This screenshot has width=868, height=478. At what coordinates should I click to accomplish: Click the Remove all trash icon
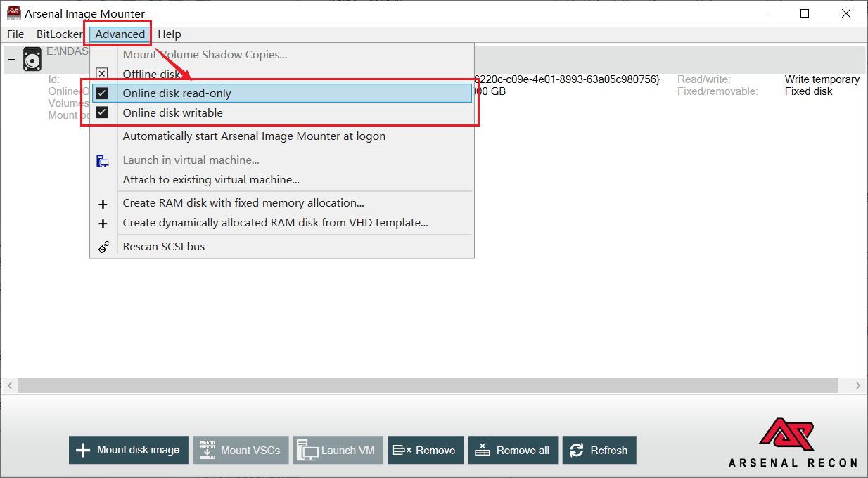point(483,450)
